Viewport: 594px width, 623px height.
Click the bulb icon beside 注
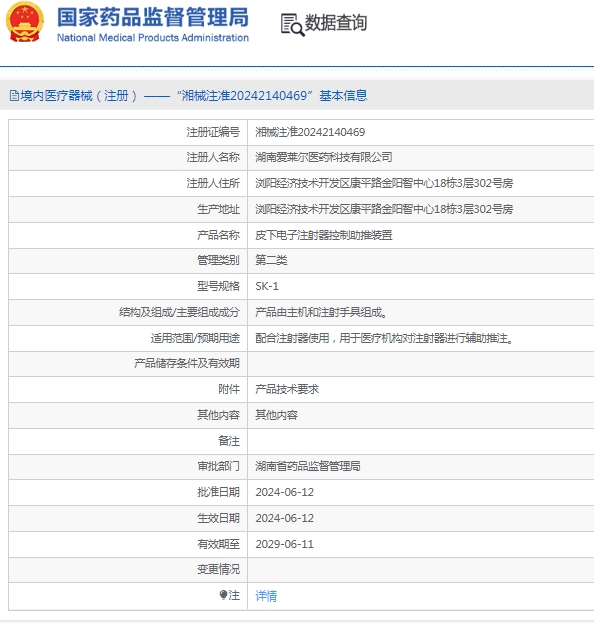click(x=223, y=595)
